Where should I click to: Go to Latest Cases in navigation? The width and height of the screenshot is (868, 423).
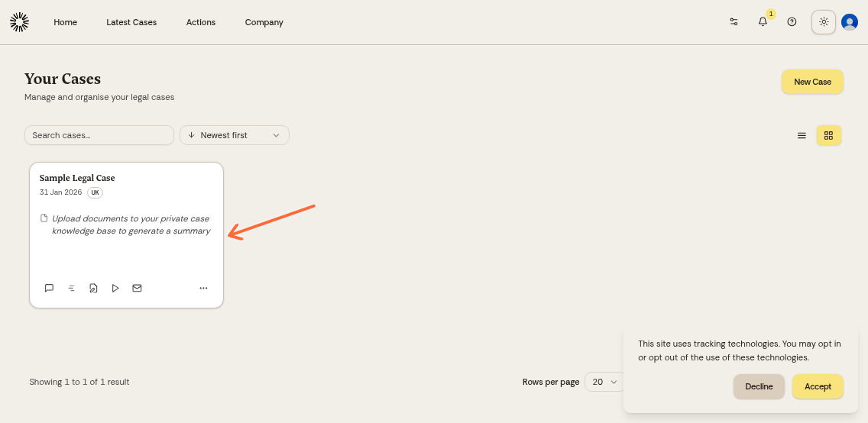tap(131, 22)
